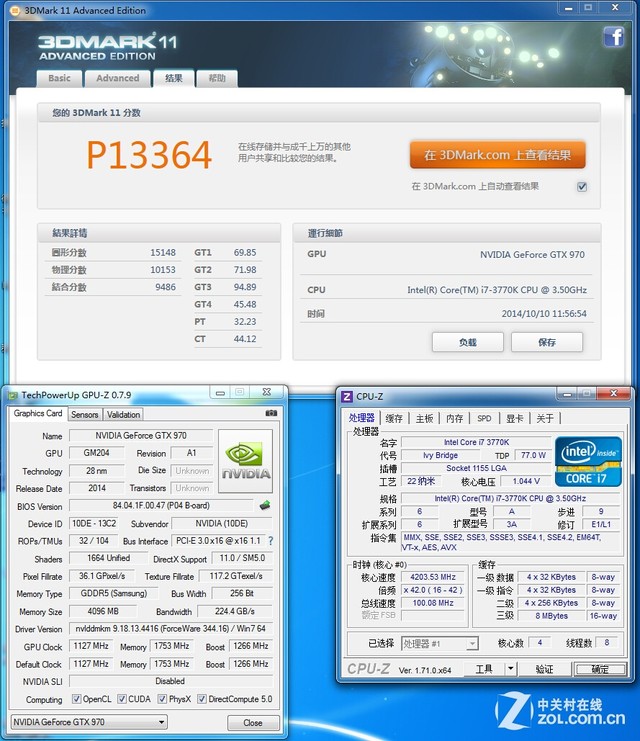Image resolution: width=640 pixels, height=741 pixels.
Task: Select the Graphics Card tab in GPU-Z
Action: [x=38, y=414]
